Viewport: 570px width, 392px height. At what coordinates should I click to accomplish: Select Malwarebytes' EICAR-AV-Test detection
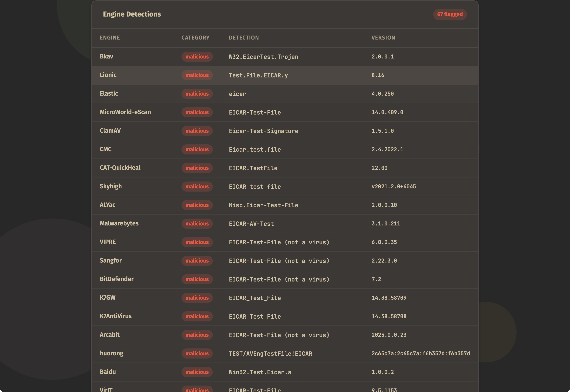tap(251, 223)
